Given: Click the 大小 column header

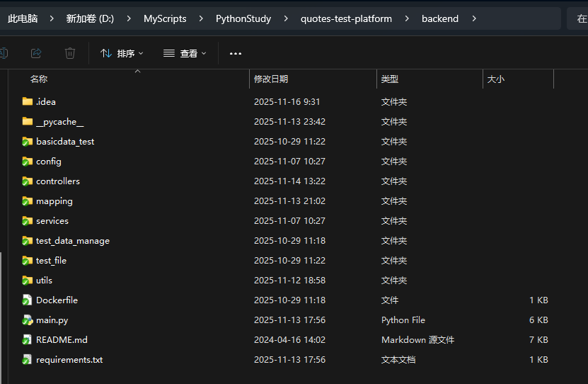Looking at the screenshot, I should click(x=495, y=79).
